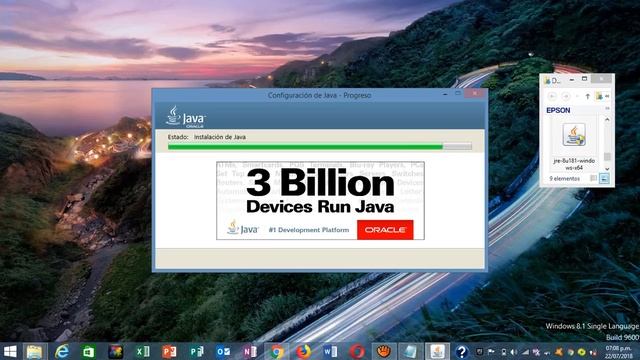Click the '9 elementos' status text

[x=564, y=179]
